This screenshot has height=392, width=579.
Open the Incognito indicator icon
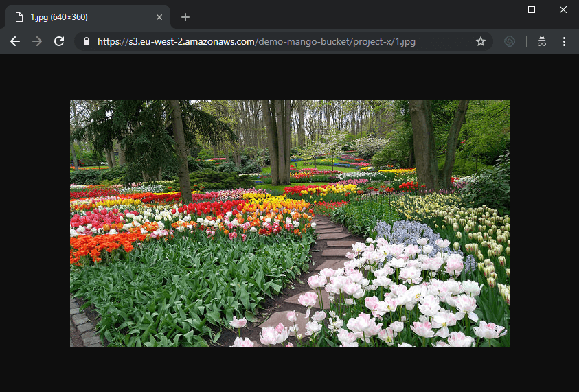point(542,41)
